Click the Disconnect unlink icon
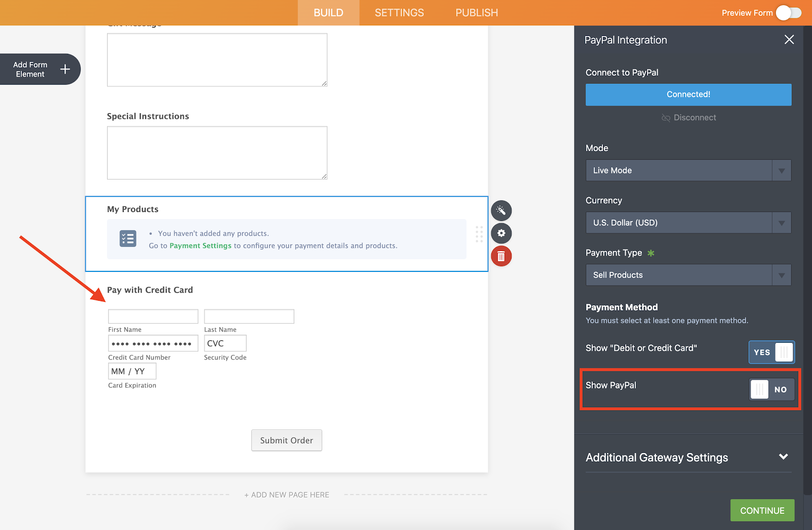The height and width of the screenshot is (530, 812). [x=666, y=118]
